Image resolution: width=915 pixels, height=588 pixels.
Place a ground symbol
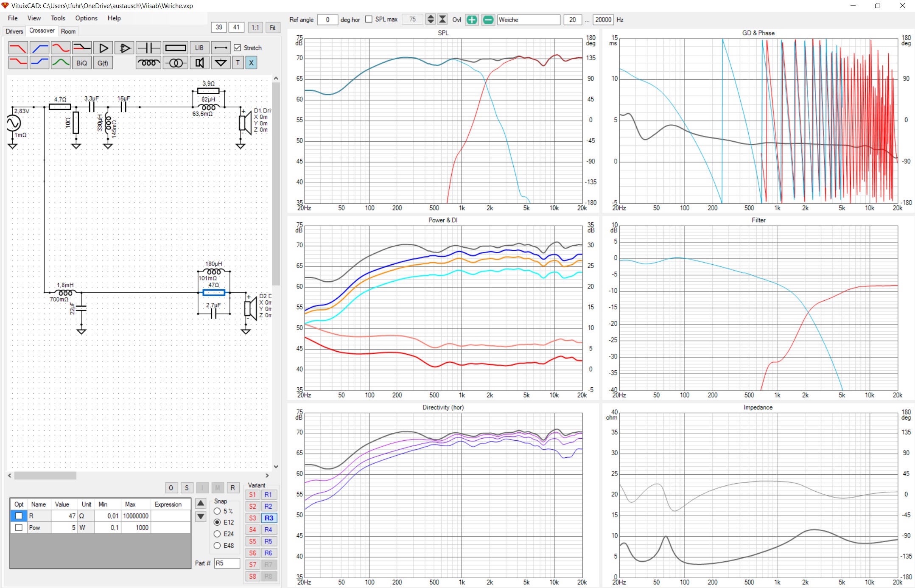click(221, 63)
